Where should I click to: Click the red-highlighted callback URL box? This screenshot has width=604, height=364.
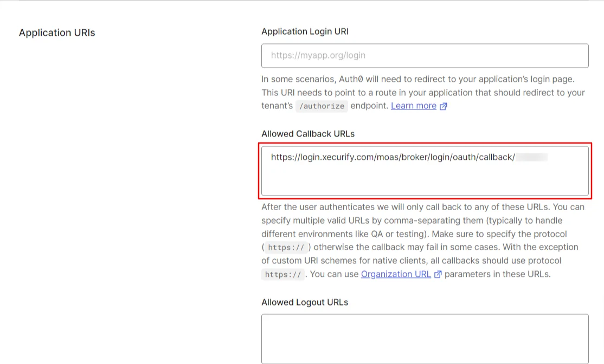tap(425, 170)
